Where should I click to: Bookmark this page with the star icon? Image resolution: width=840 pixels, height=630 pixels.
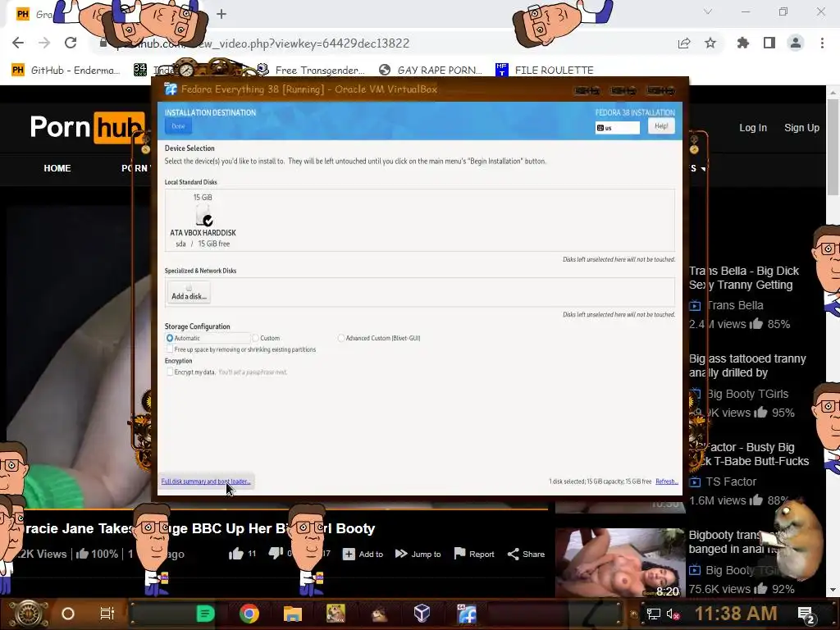click(710, 43)
